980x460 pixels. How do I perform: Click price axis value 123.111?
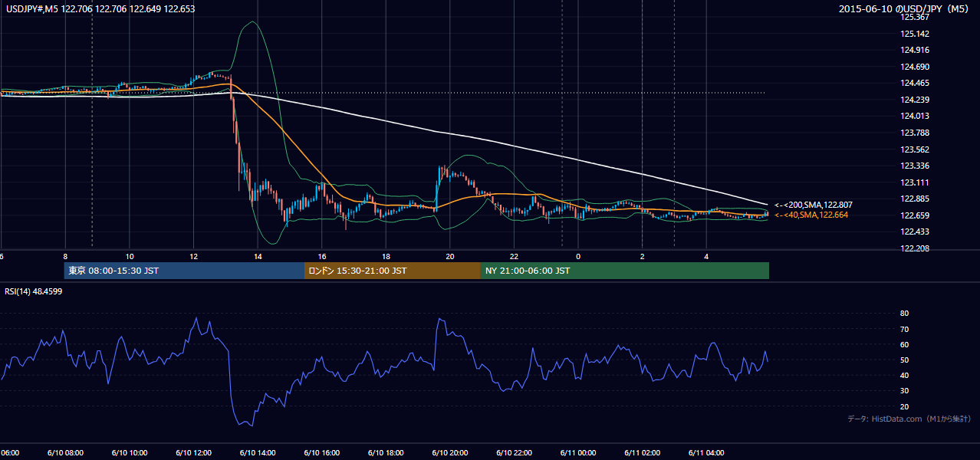click(915, 182)
